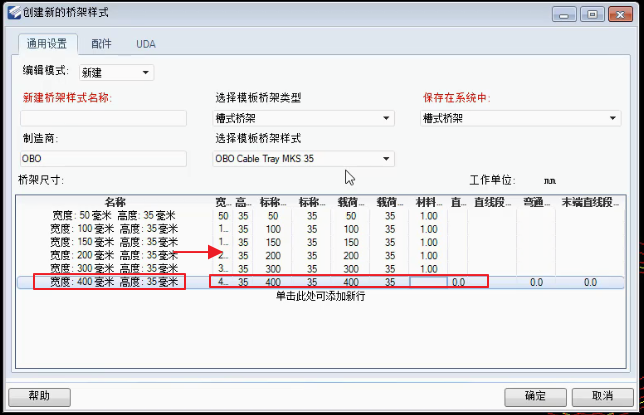Click 1.00 material cell in 300 row
The width and height of the screenshot is (644, 415).
click(428, 269)
